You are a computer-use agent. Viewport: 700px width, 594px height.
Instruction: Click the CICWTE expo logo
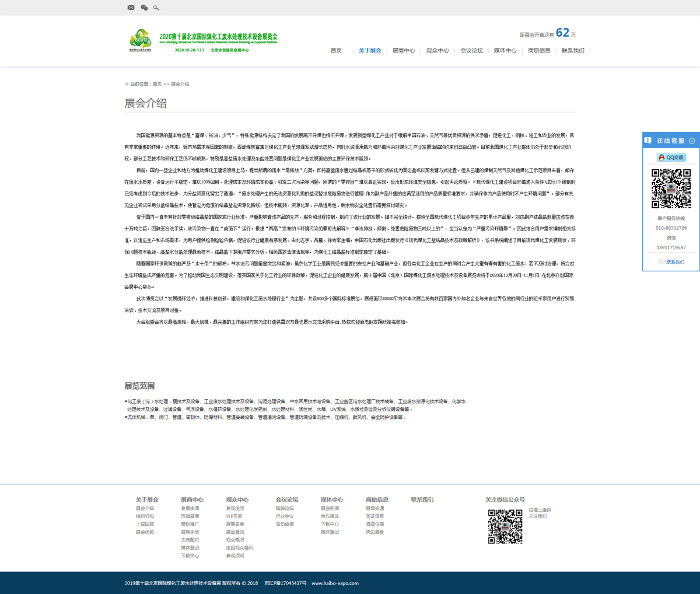click(141, 40)
